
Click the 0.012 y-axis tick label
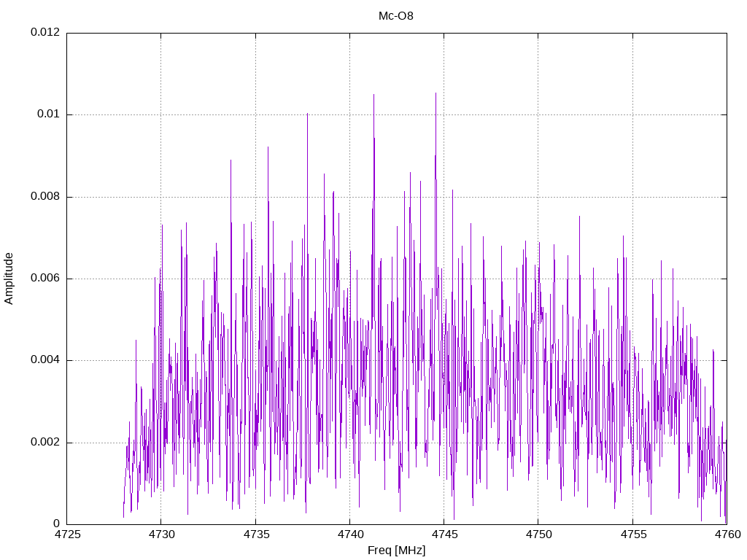click(45, 32)
